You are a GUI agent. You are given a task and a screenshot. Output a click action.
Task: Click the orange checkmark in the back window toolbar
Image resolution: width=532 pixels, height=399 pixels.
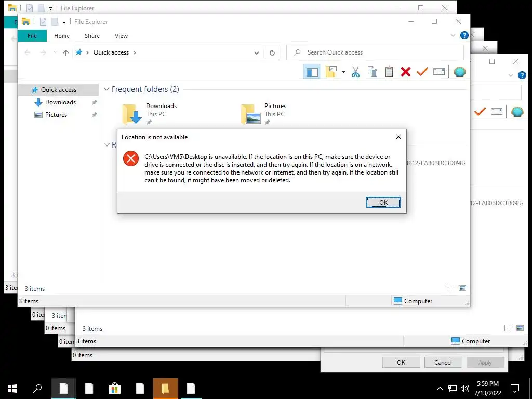tap(480, 112)
